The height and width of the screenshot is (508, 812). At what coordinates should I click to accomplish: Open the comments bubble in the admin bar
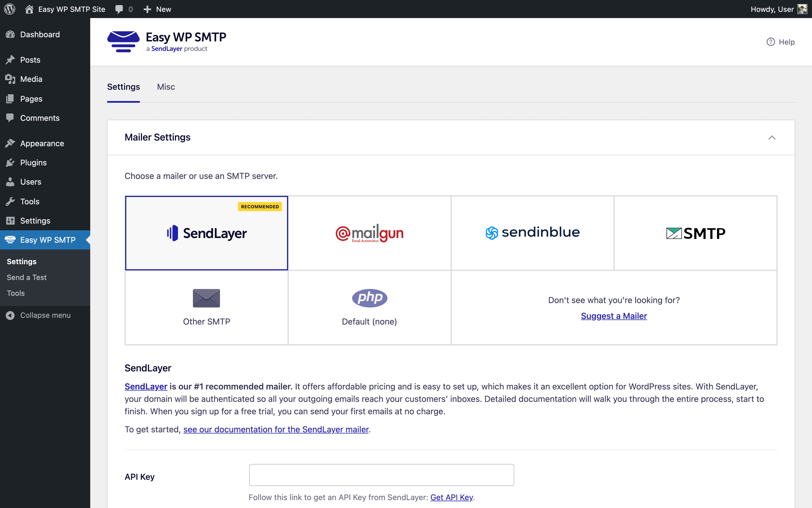(119, 9)
